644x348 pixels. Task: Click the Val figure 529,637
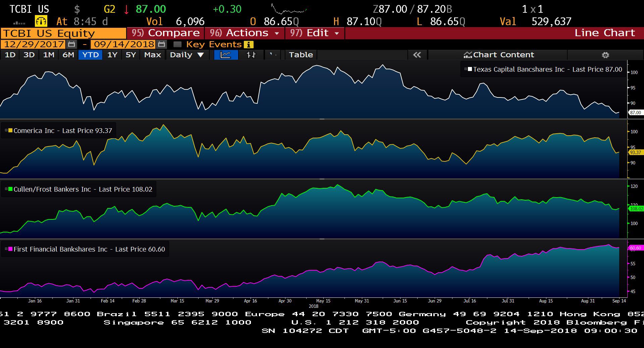(551, 21)
